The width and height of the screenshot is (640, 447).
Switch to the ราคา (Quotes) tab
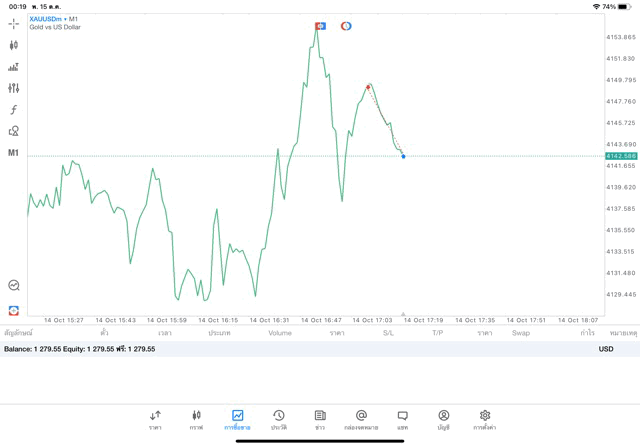click(155, 419)
